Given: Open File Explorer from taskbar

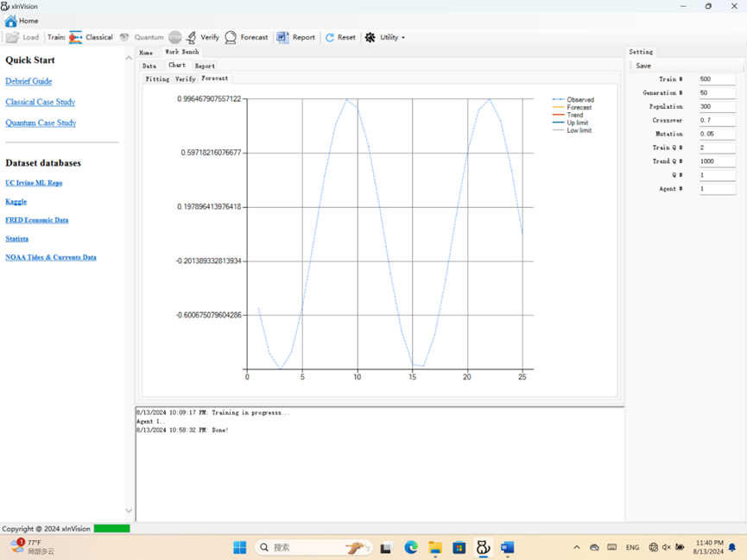Looking at the screenshot, I should point(435,548).
